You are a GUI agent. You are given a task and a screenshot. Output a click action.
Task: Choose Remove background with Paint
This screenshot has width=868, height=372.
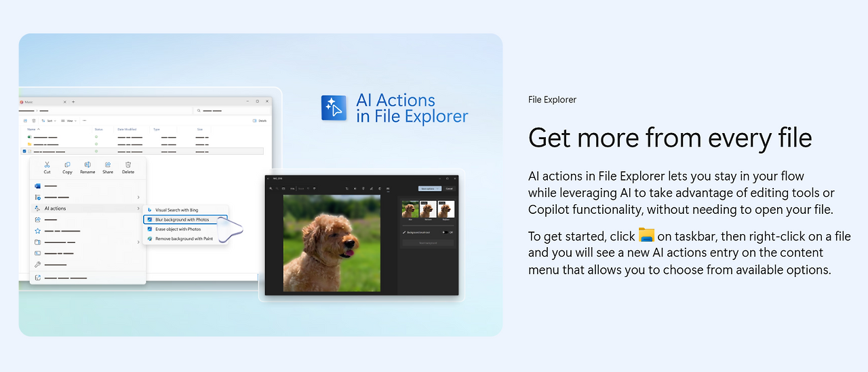[186, 239]
